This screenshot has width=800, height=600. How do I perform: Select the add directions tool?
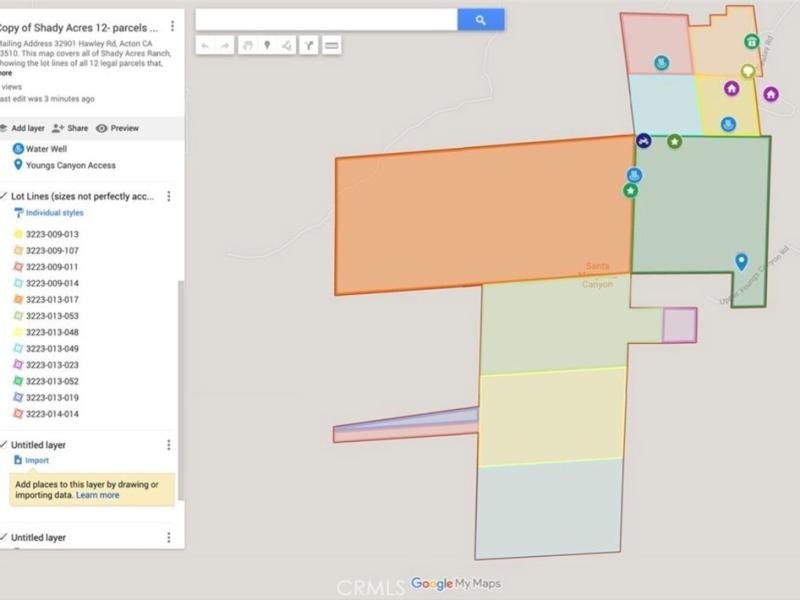[x=309, y=45]
